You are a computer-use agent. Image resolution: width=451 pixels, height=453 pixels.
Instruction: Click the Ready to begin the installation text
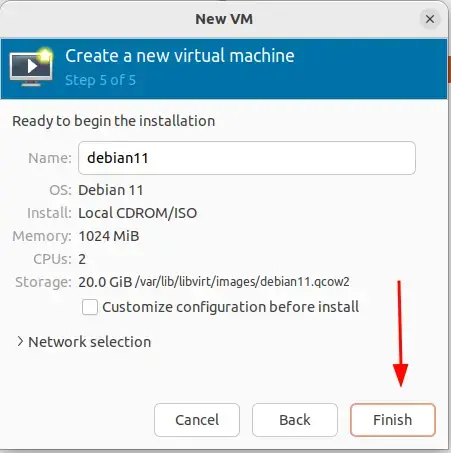pos(114,121)
